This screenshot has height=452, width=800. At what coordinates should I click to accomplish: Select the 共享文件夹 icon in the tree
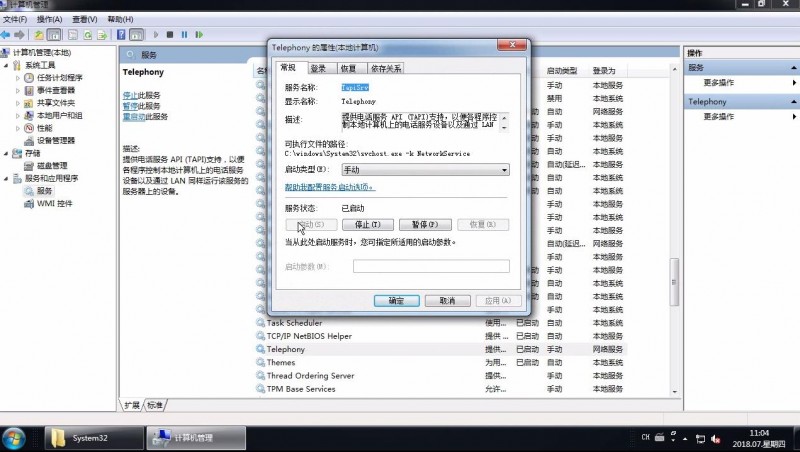click(x=29, y=103)
